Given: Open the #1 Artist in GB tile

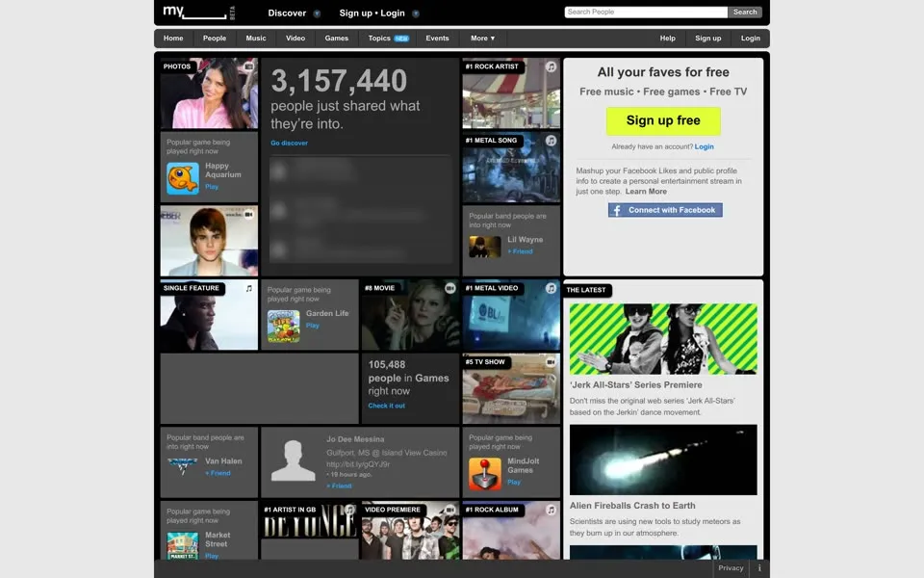Looking at the screenshot, I should [x=309, y=519].
